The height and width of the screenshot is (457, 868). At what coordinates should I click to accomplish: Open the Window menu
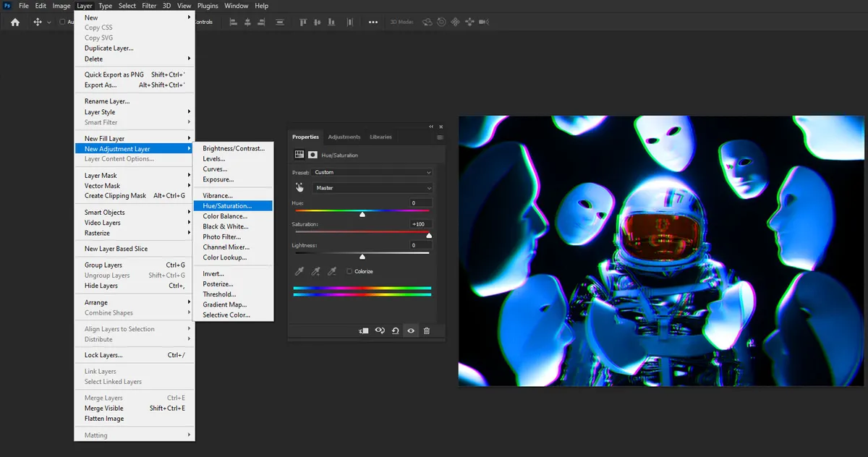pyautogui.click(x=236, y=6)
